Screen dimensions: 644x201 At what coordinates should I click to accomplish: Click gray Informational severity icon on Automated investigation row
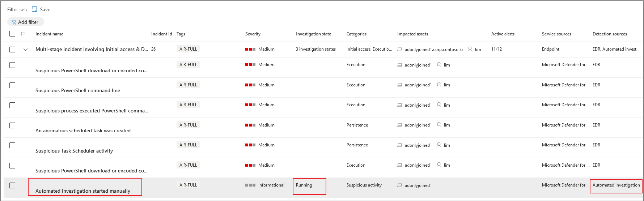coord(250,185)
